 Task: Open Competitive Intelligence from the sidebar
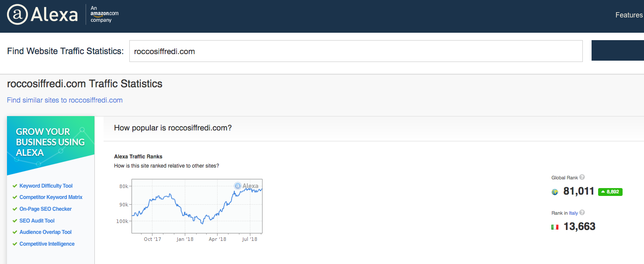47,244
